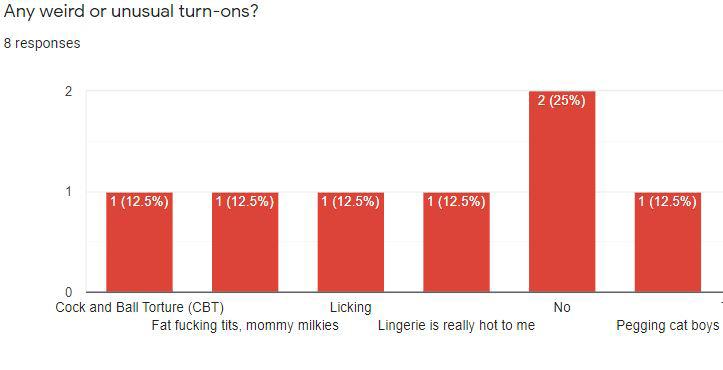The height and width of the screenshot is (370, 723).
Task: Select the bar for 'Lingerie is really hot to me'
Action: pos(456,242)
